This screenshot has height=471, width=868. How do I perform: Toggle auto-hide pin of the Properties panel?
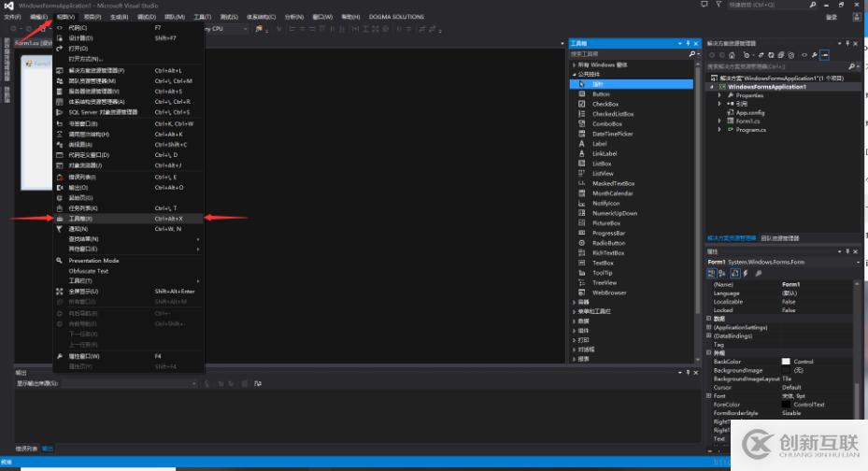(x=847, y=251)
